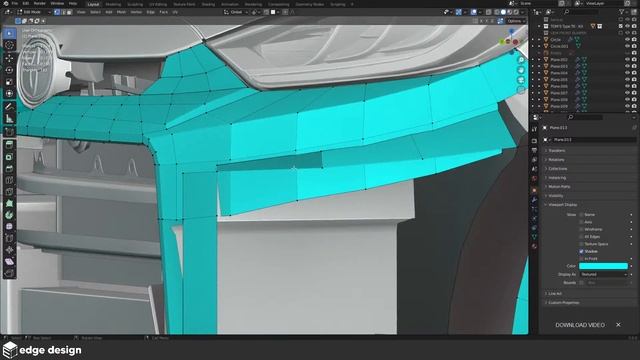Enable the Wireframe show checkbox
Viewport: 640px width, 360px height.
[581, 229]
